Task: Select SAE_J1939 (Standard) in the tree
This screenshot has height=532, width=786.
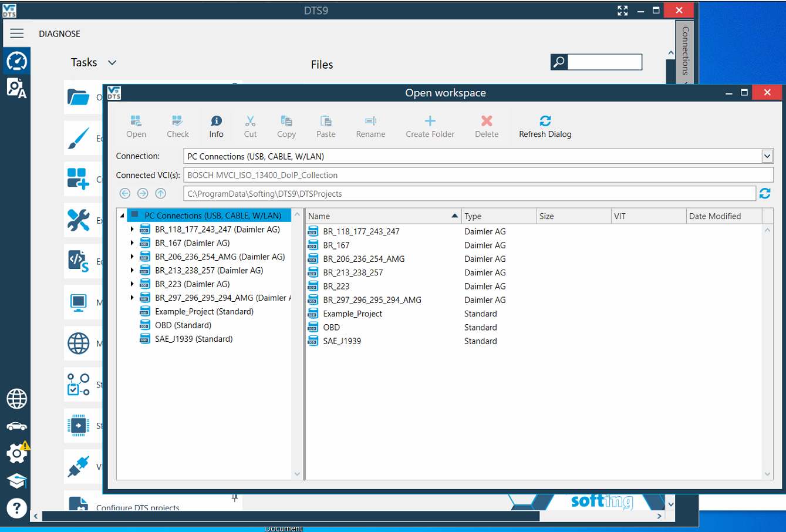Action: pyautogui.click(x=194, y=339)
